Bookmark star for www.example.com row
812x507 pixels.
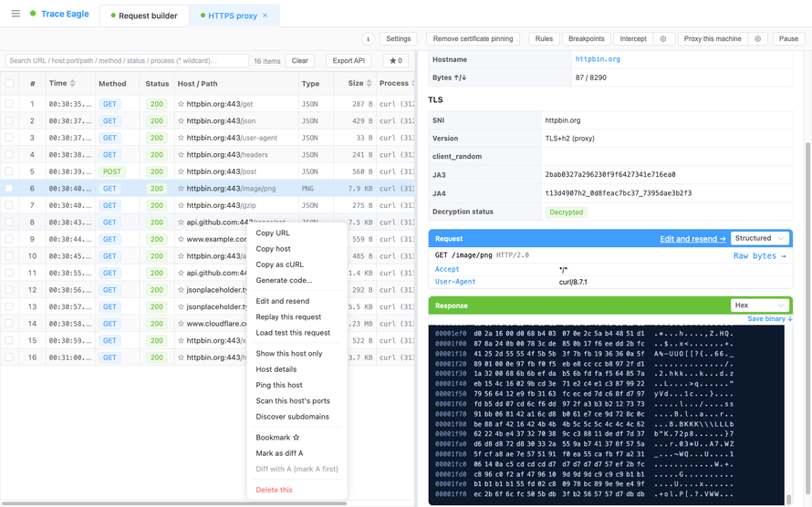click(181, 240)
